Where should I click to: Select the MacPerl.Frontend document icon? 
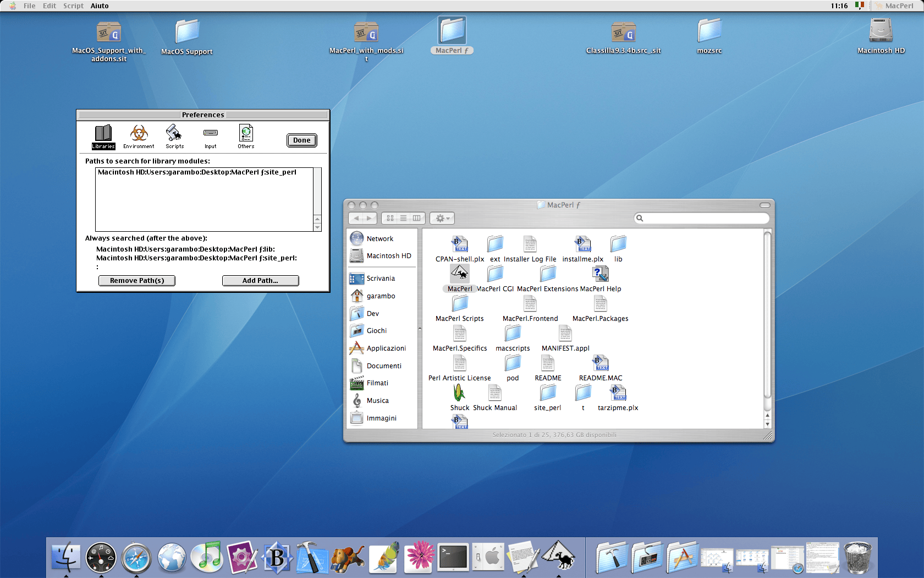(x=530, y=303)
